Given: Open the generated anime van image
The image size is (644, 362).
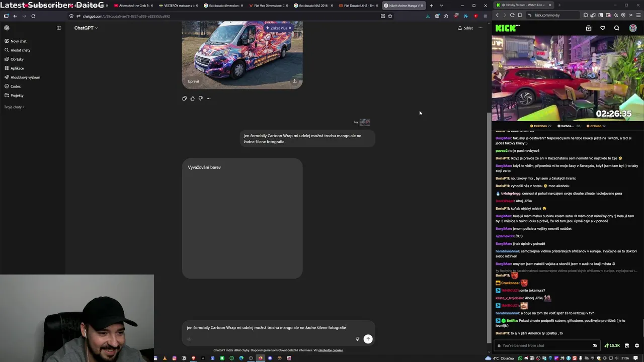Looking at the screenshot, I should coord(242,55).
